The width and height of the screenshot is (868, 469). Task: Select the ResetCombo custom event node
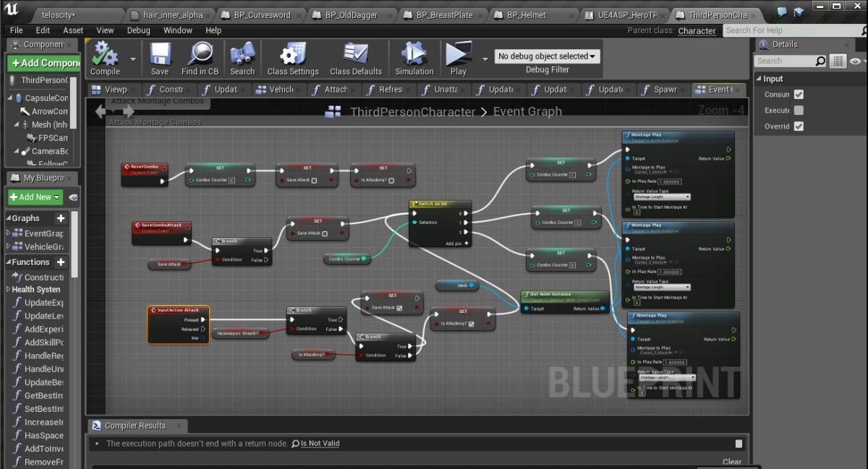pyautogui.click(x=144, y=173)
